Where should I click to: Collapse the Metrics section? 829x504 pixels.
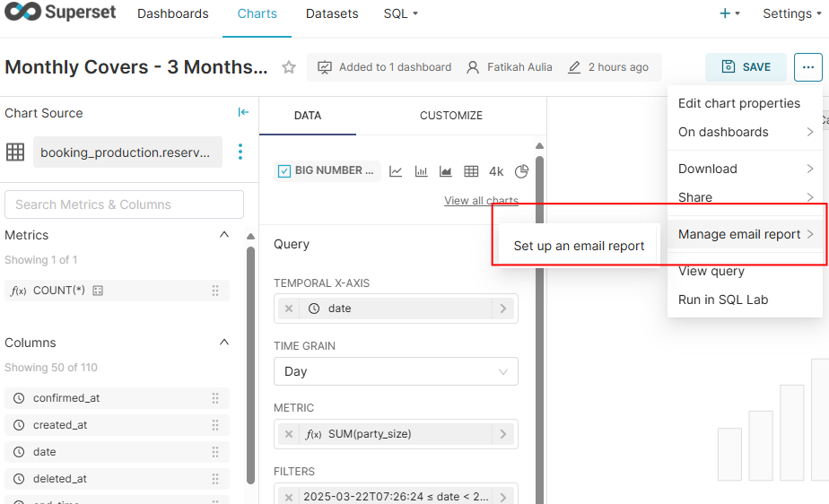[x=224, y=235]
